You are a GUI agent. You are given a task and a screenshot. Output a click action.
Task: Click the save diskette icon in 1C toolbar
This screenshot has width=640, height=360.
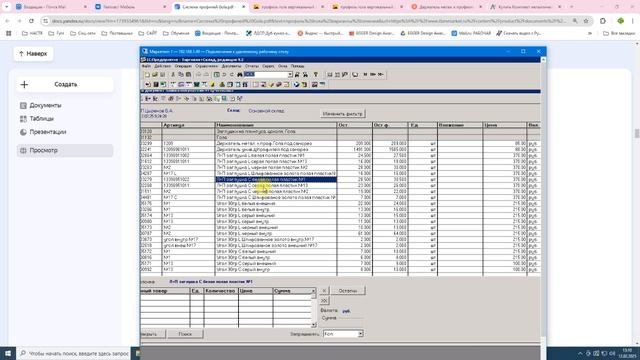click(x=162, y=75)
